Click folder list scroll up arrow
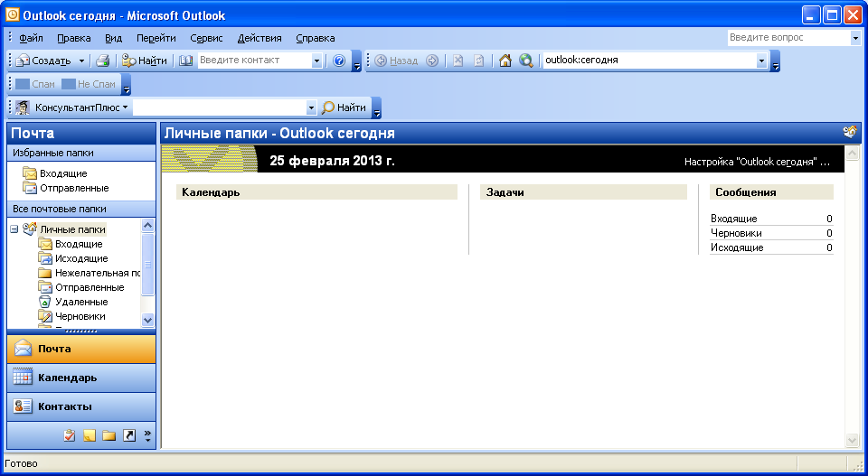Image resolution: width=868 pixels, height=476 pixels. [x=147, y=225]
